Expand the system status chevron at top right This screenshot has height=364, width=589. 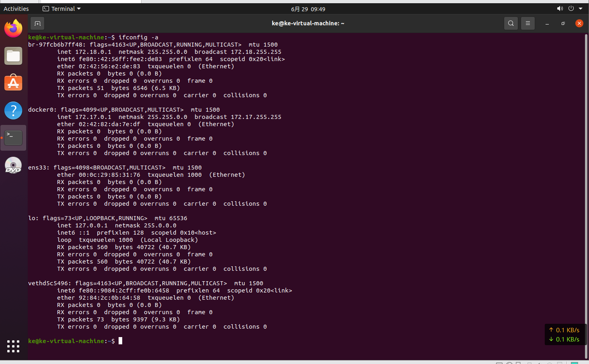coord(581,8)
